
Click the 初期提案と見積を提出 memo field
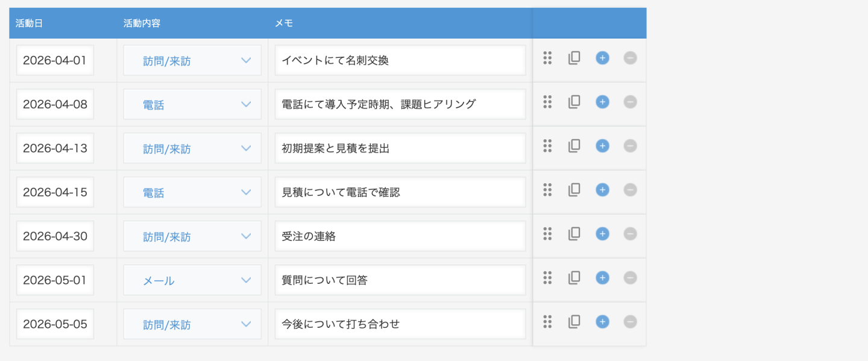(x=400, y=148)
